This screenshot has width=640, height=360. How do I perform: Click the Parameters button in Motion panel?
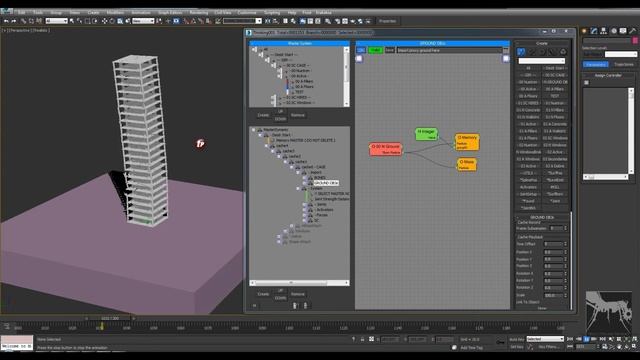click(596, 64)
